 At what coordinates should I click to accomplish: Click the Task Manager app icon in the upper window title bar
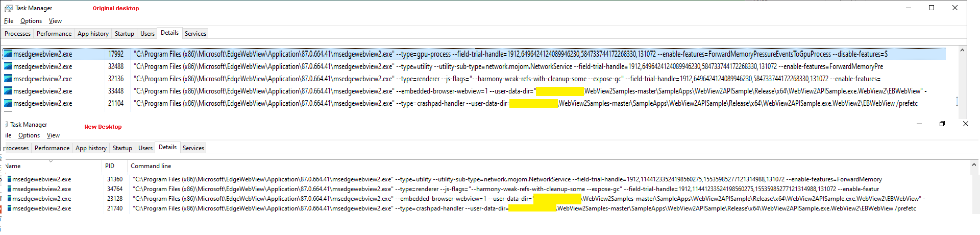click(8, 8)
